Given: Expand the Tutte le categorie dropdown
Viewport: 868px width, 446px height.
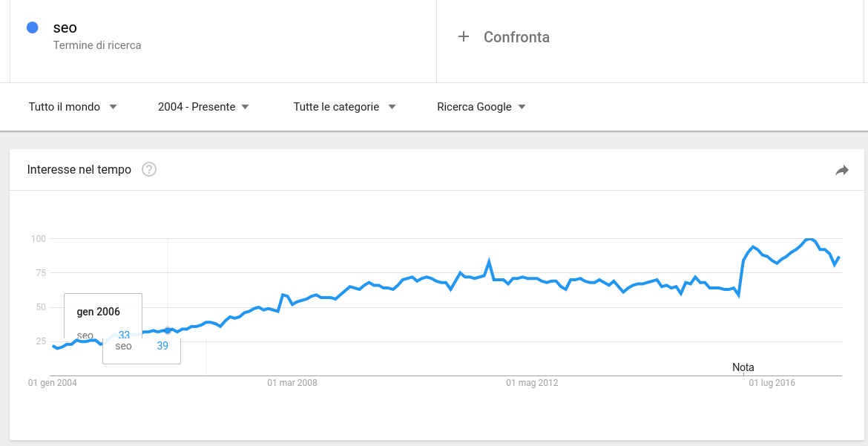Looking at the screenshot, I should pos(344,107).
